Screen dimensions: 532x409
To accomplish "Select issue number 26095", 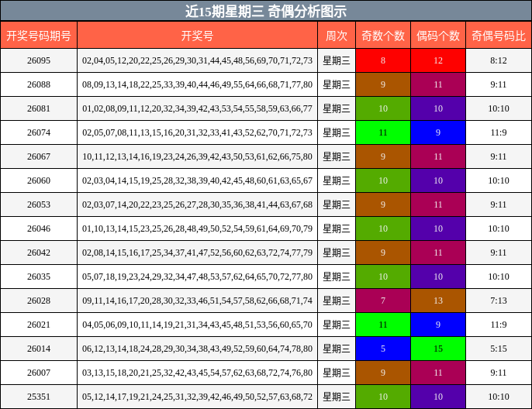I will pyautogui.click(x=39, y=60).
